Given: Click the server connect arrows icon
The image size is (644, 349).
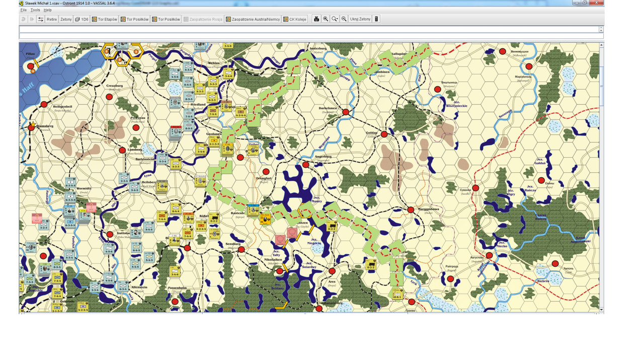Looking at the screenshot, I should 40,19.
